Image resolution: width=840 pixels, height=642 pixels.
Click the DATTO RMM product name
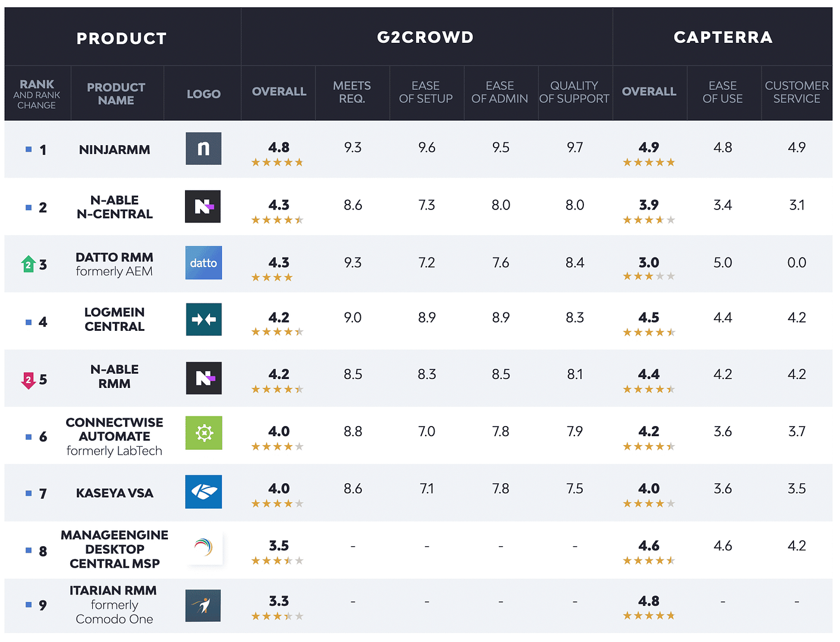coord(114,257)
